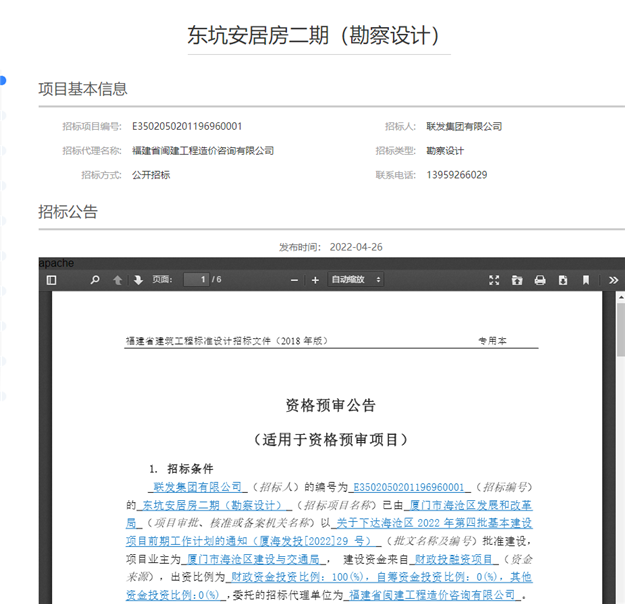The image size is (625, 604).
Task: Click the 公开招标 bidding method value
Action: point(151,175)
